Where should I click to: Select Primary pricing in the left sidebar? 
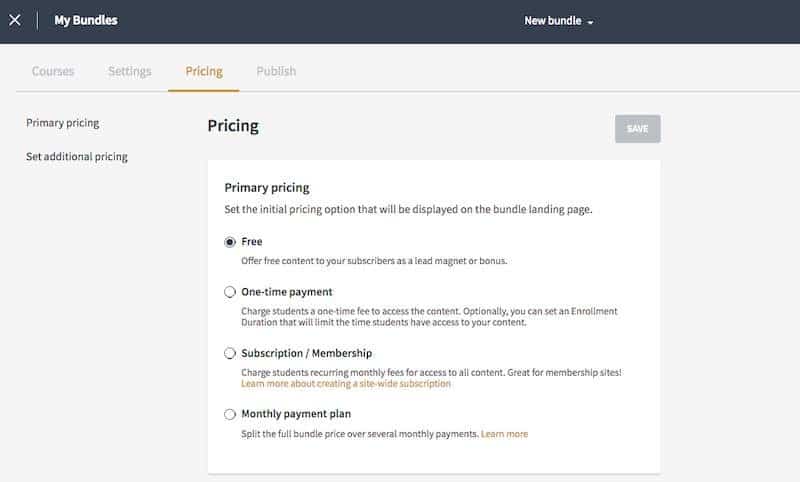(63, 123)
